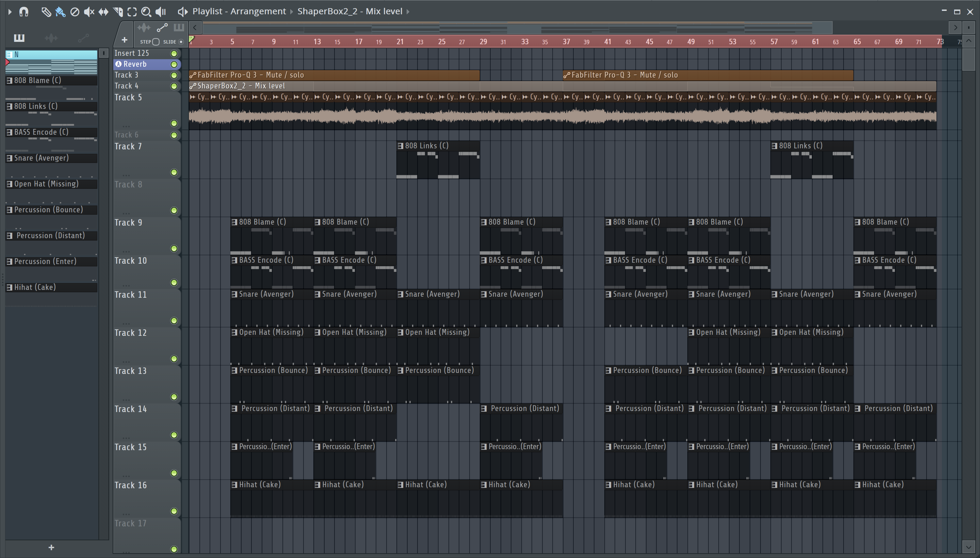This screenshot has height=558, width=980.
Task: Open first FabFilter Pro-Q 3 Mute/solo clip menu
Action: [x=193, y=76]
